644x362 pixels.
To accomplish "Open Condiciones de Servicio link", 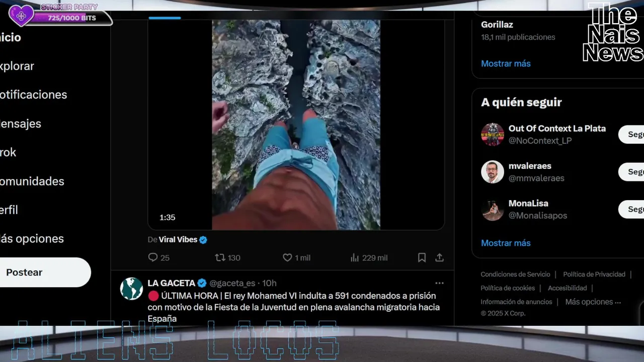I will click(515, 274).
